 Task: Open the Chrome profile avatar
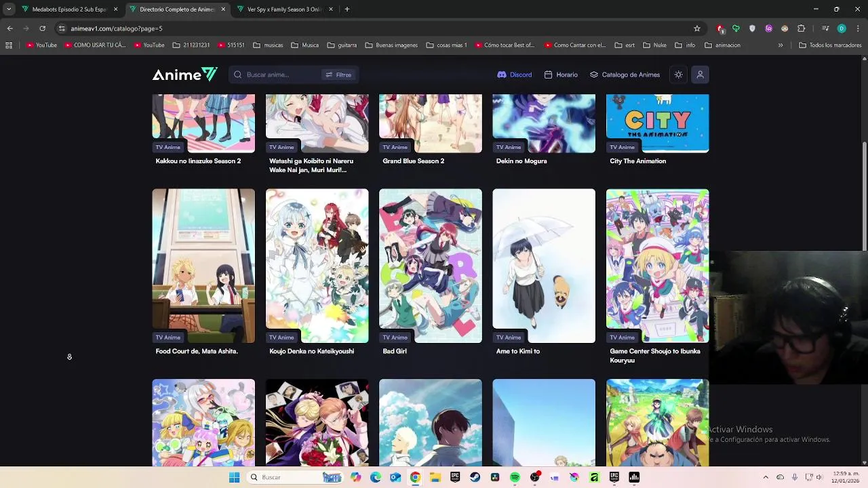click(842, 28)
